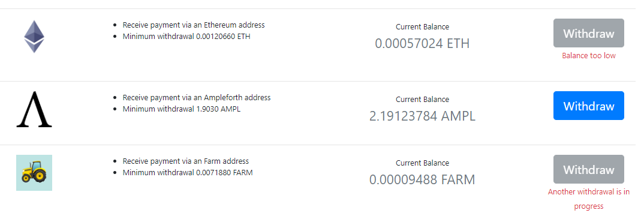Withdraw the AMPL balance with blue button
Image resolution: width=644 pixels, height=222 pixels.
[589, 106]
